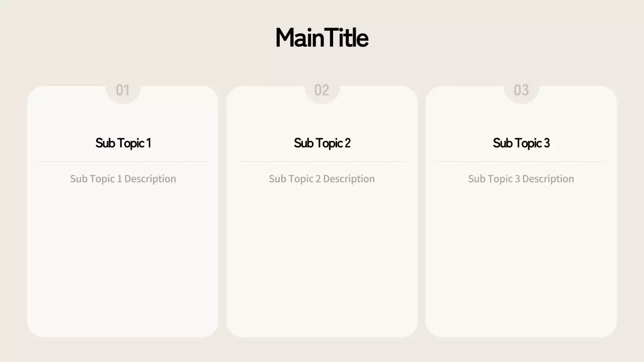This screenshot has height=362, width=644.
Task: Click the dashed divider under Sub Topic 2
Action: pyautogui.click(x=322, y=162)
